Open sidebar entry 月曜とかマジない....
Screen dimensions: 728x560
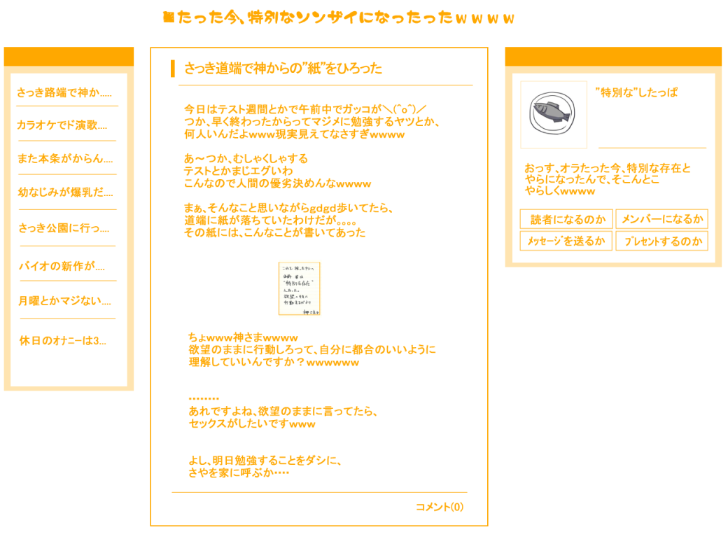(x=64, y=301)
